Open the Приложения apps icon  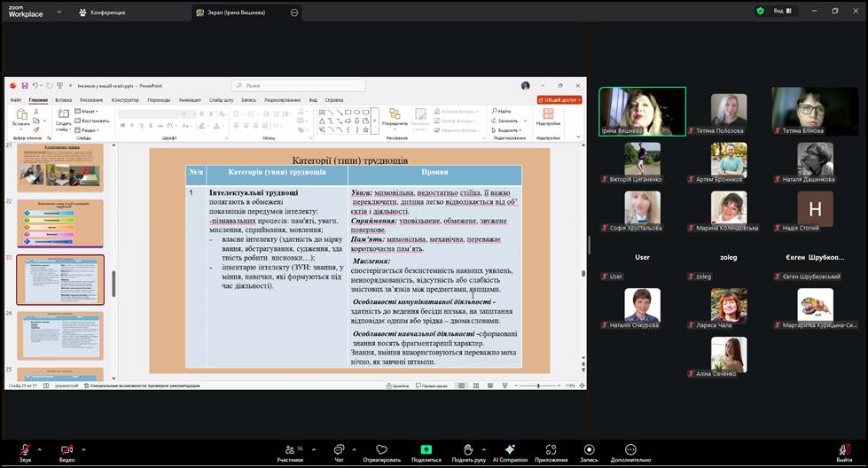(551, 450)
